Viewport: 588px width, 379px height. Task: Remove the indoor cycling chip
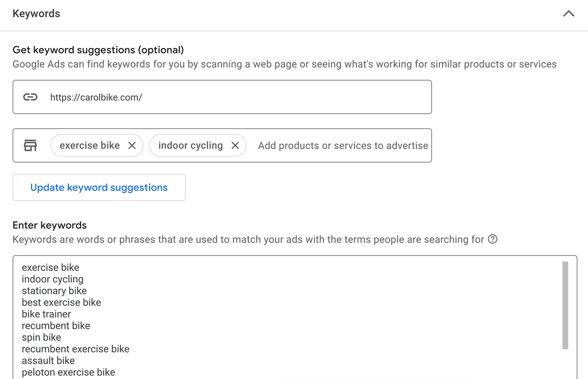click(235, 145)
